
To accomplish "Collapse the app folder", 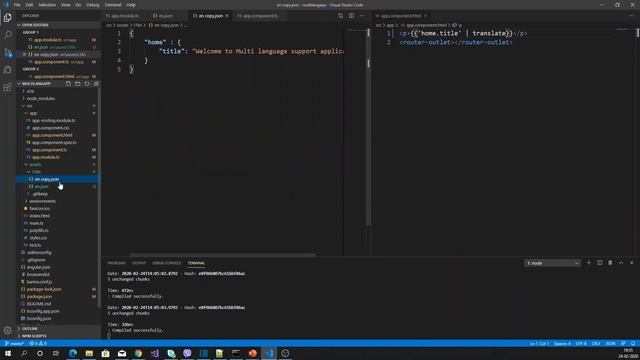I will [x=33, y=113].
